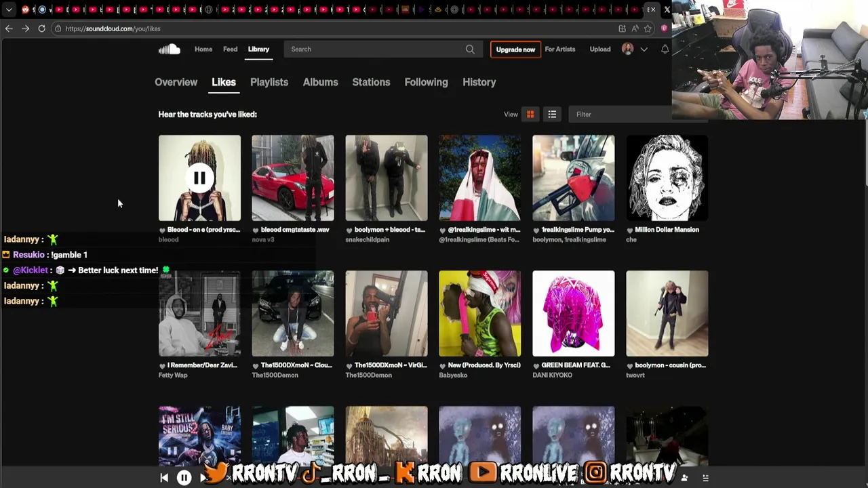This screenshot has height=488, width=868.
Task: Pause the blood - on e track thumbnail
Action: 199,178
